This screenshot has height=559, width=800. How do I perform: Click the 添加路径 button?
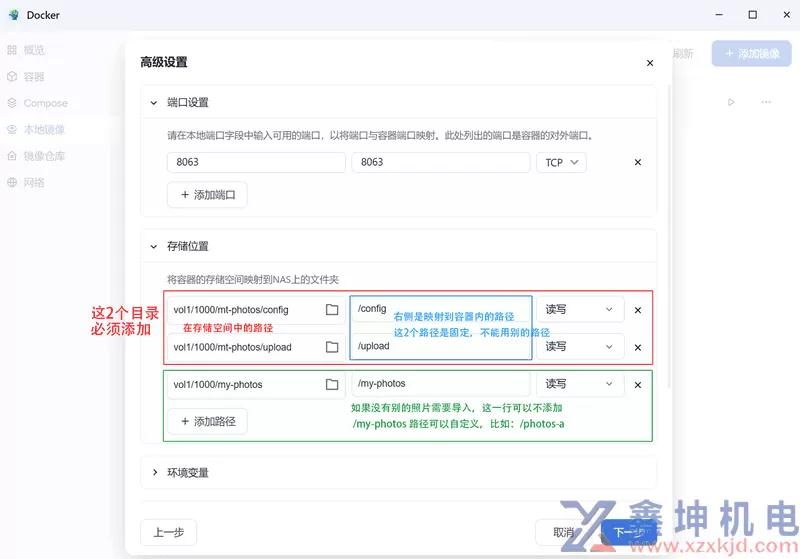207,421
